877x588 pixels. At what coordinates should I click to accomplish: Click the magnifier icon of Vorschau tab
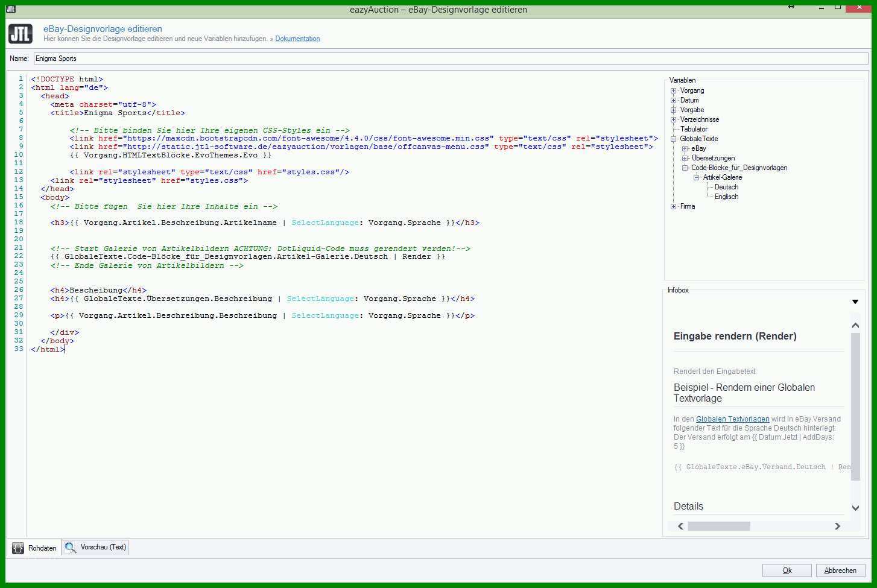click(71, 548)
